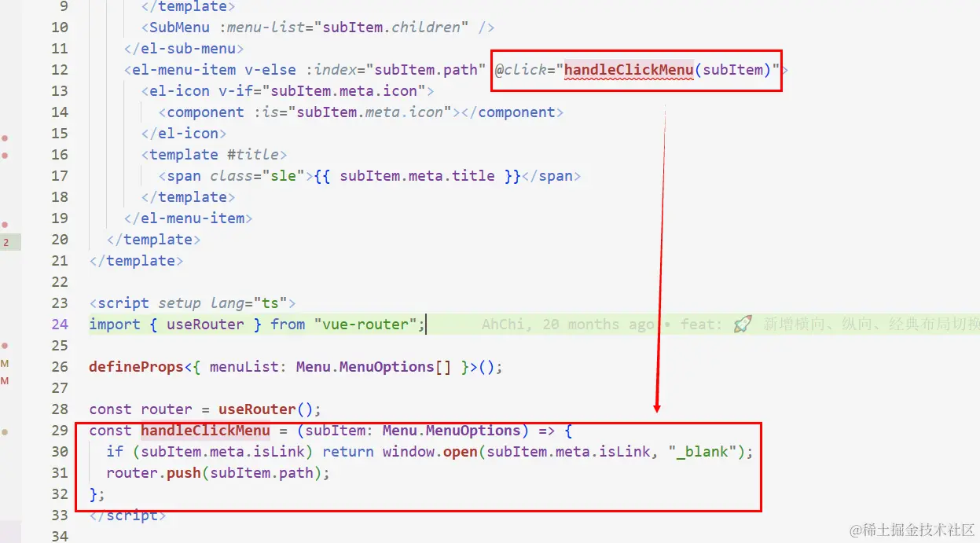Click Menu.MenuOptions[] type on line 26
Image resolution: width=980 pixels, height=543 pixels.
point(374,367)
